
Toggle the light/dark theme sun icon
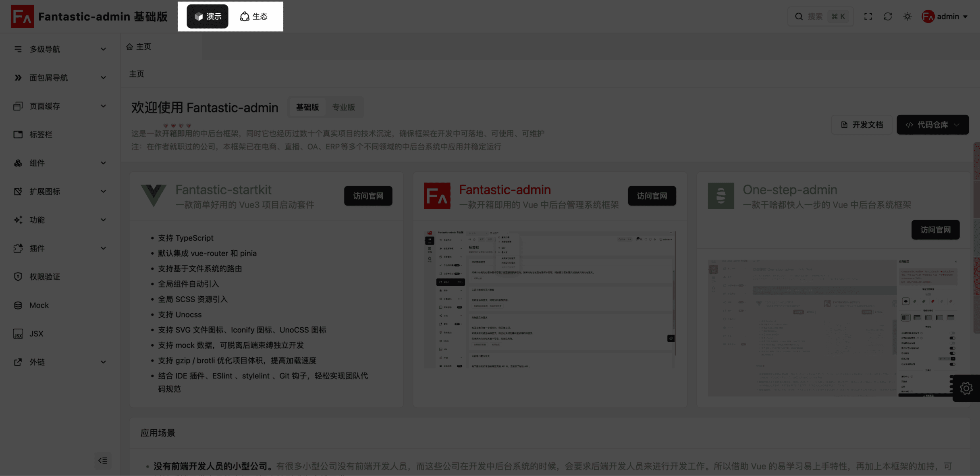click(x=907, y=17)
